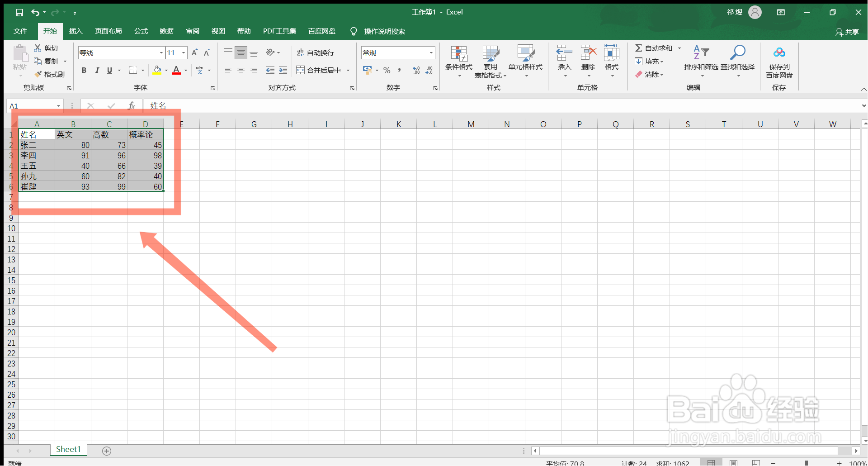
Task: Open the fill color dropdown arrow
Action: [x=166, y=70]
